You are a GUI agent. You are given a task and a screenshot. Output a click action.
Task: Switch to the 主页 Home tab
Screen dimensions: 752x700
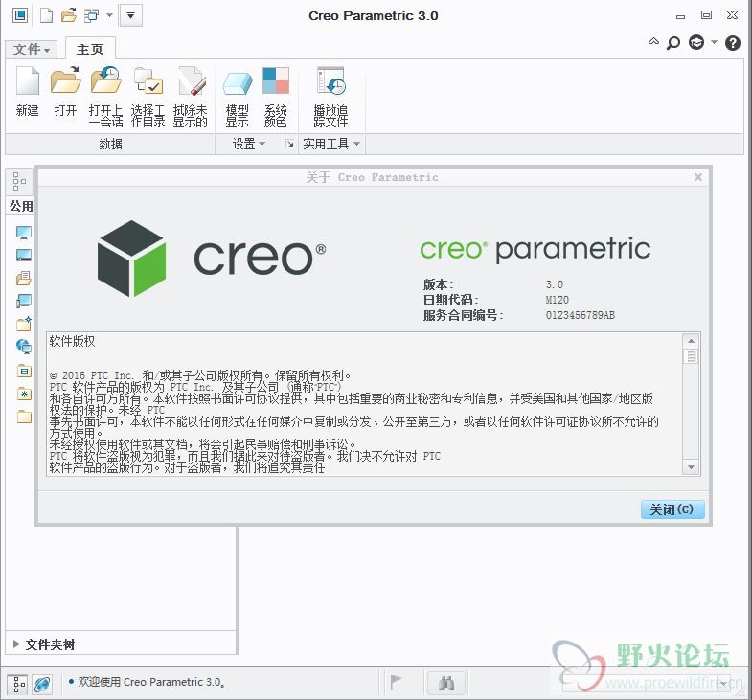[x=90, y=49]
